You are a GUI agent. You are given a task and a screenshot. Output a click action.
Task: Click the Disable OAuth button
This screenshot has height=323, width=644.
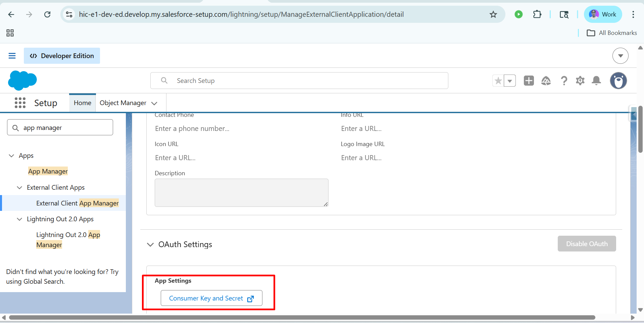tap(587, 244)
